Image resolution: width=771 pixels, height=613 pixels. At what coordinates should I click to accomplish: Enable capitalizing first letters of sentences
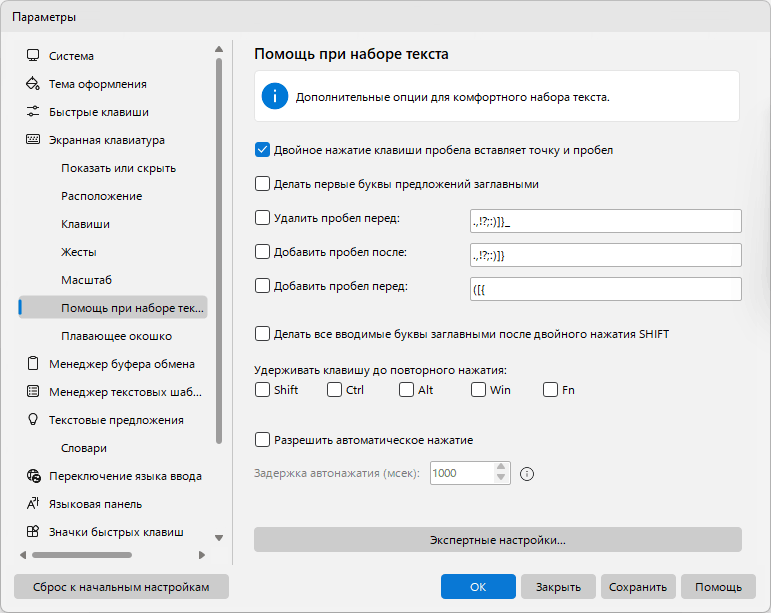pos(262,184)
